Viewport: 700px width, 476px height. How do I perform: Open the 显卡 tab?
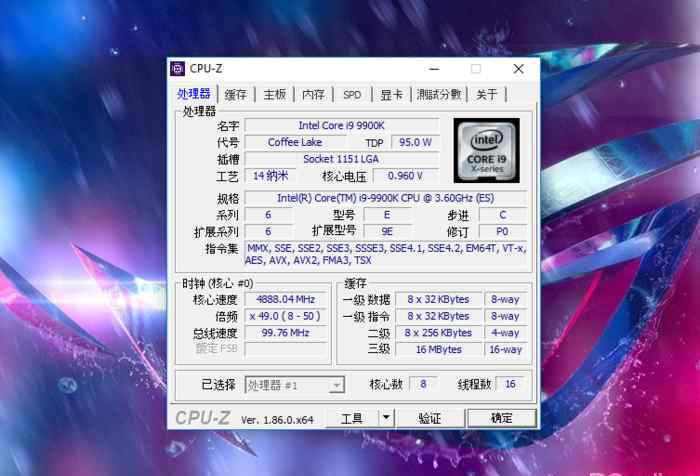[x=392, y=94]
